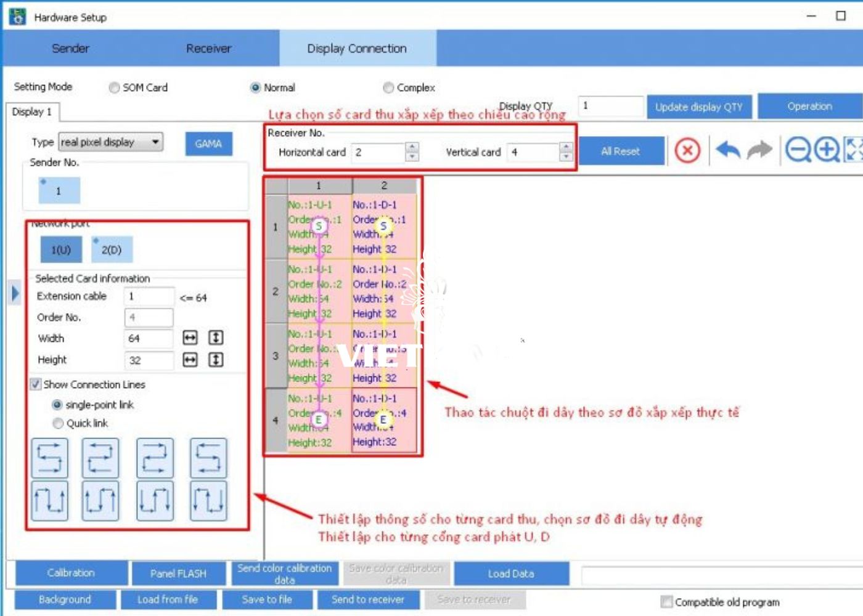The width and height of the screenshot is (863, 616).
Task: Select the Complex setting mode
Action: pyautogui.click(x=388, y=87)
